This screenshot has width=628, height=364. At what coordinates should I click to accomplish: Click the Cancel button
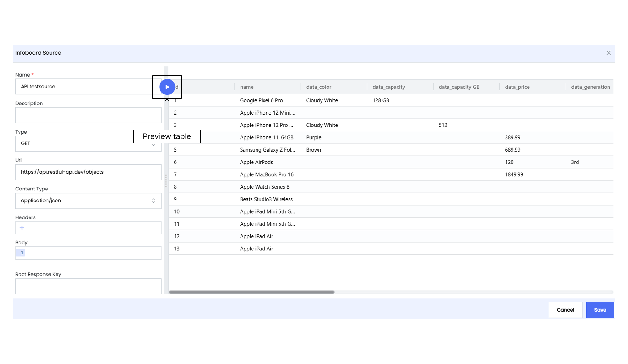(566, 310)
